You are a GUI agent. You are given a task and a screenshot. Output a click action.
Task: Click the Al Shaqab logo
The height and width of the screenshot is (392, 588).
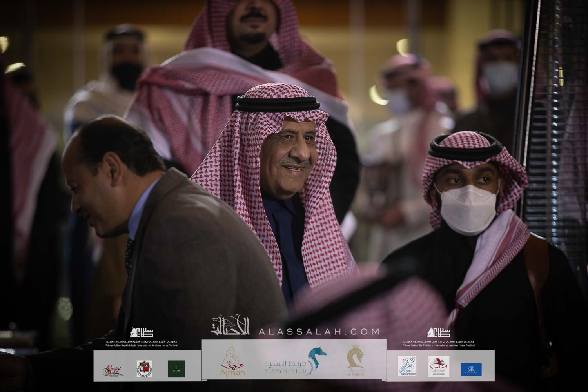(439, 367)
